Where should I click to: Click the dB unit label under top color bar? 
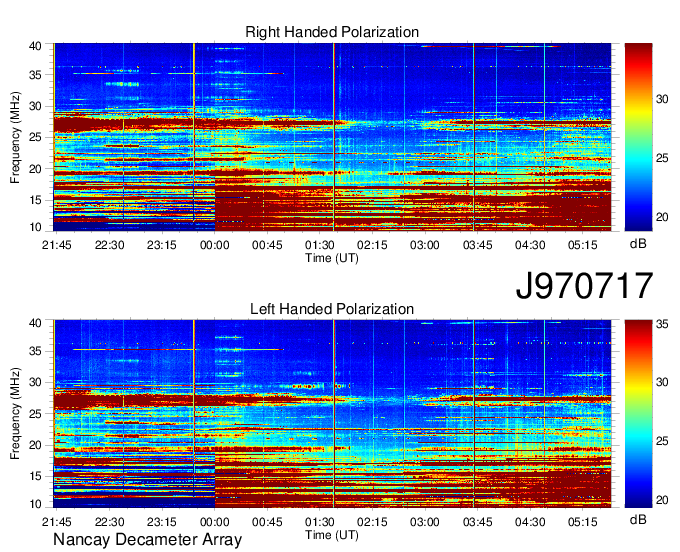pos(638,244)
